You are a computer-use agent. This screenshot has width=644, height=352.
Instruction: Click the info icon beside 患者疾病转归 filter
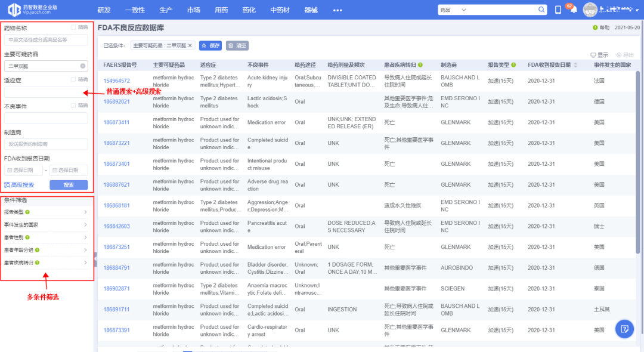(x=38, y=263)
